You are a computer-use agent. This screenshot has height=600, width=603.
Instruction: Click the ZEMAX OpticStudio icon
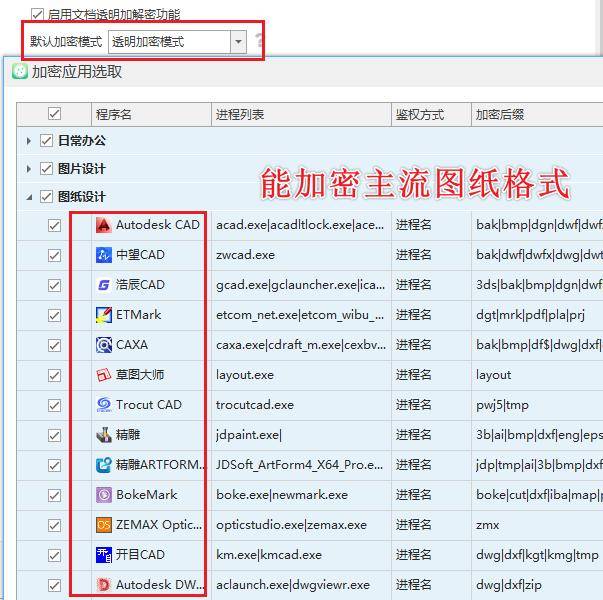tap(103, 525)
